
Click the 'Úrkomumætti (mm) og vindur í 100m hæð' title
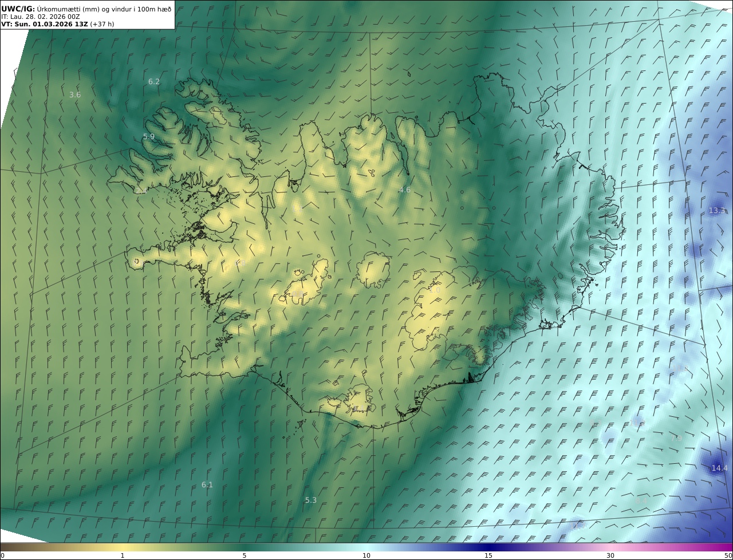click(104, 9)
